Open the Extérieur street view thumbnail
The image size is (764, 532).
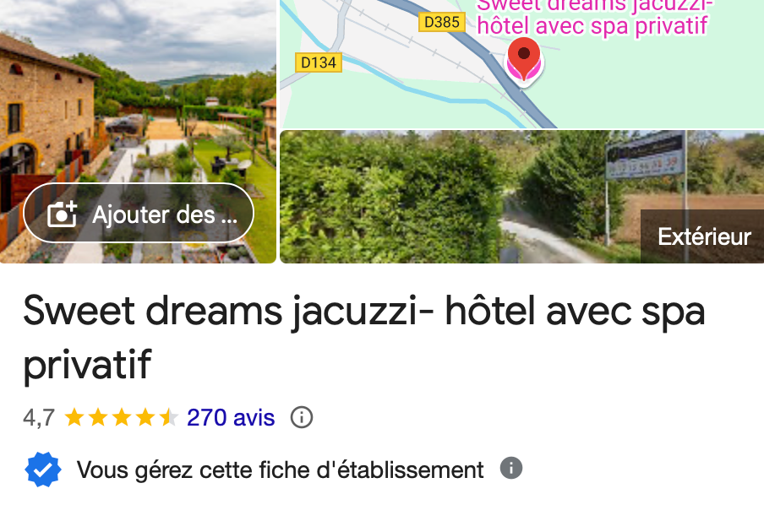(x=521, y=197)
